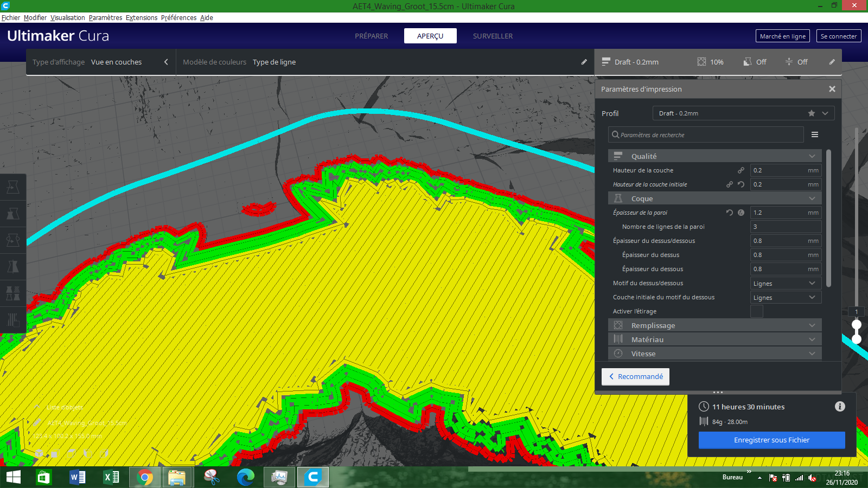Viewport: 868px width, 488px height.
Task: Collapse the Qualité settings section
Action: [714, 156]
